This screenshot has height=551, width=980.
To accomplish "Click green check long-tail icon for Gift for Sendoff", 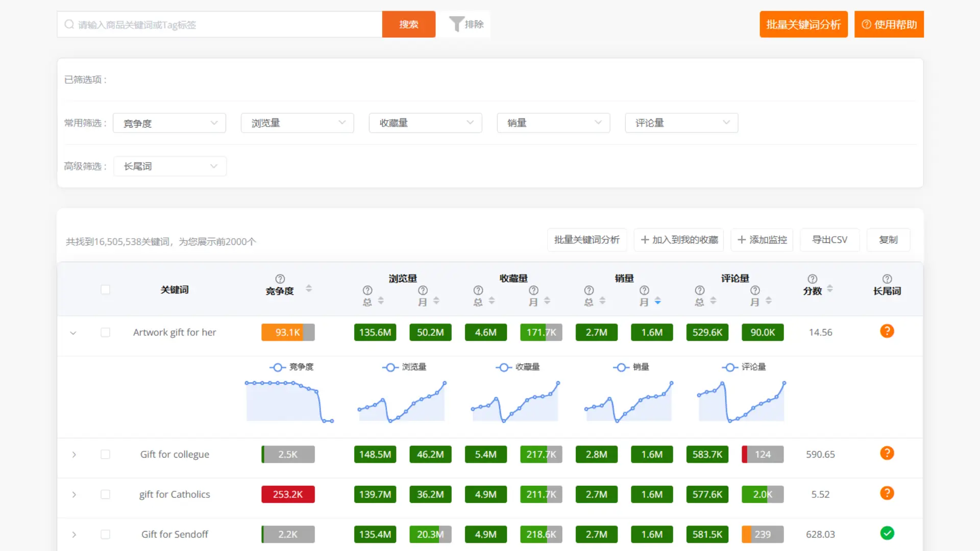I will 887,533.
